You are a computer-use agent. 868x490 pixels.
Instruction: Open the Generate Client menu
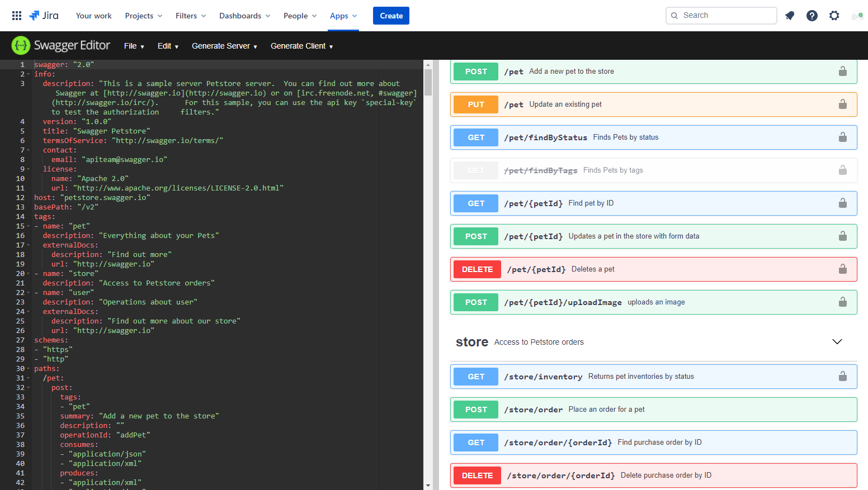click(301, 46)
